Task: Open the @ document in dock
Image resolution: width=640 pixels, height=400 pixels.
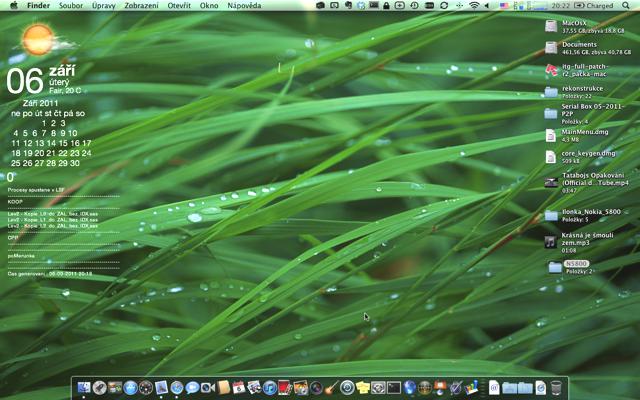Action: pos(494,387)
